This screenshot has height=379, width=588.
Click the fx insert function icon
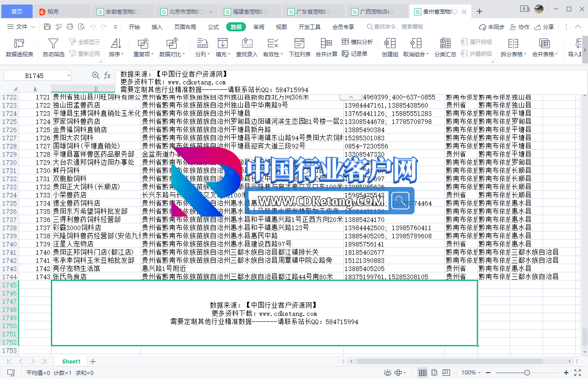(x=108, y=75)
